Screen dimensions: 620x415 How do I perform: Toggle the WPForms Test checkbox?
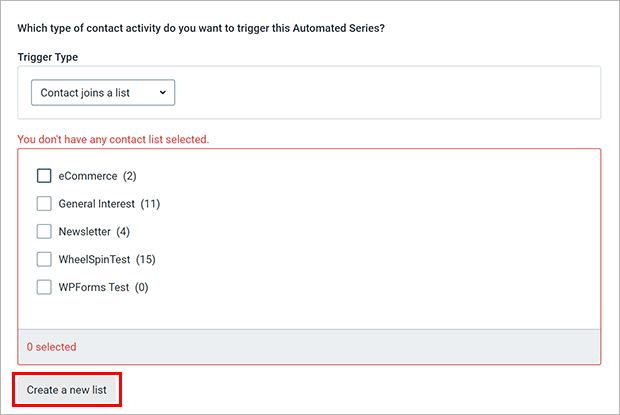coord(44,287)
